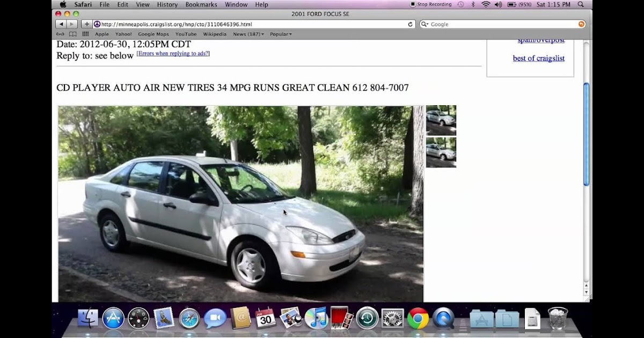Open the search engine chooser magnifier dropdown
This screenshot has height=338, width=644.
click(425, 24)
